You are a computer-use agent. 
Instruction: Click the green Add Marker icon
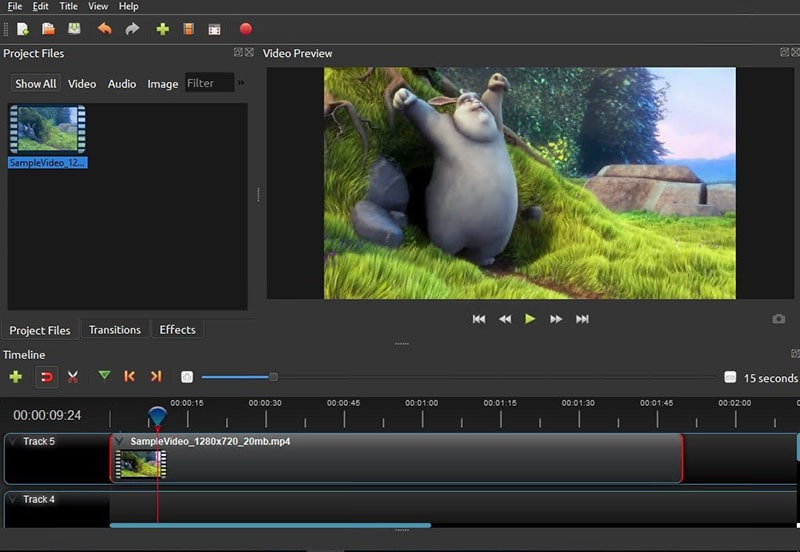(x=104, y=376)
